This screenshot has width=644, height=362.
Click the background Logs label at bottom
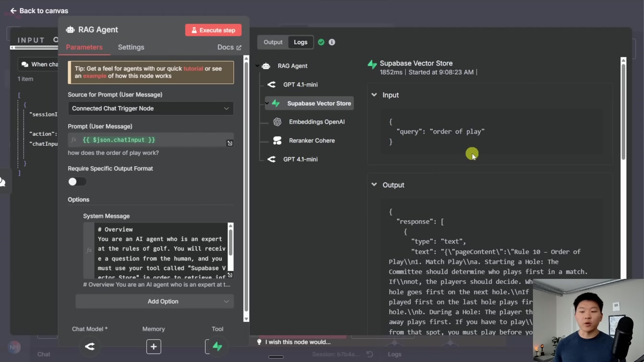pyautogui.click(x=394, y=354)
